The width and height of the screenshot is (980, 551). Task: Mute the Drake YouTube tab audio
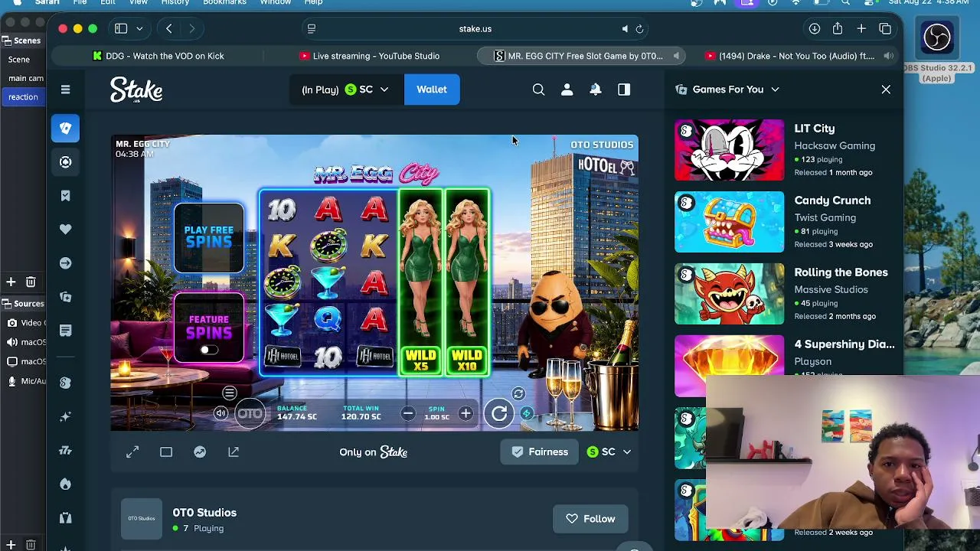[888, 56]
